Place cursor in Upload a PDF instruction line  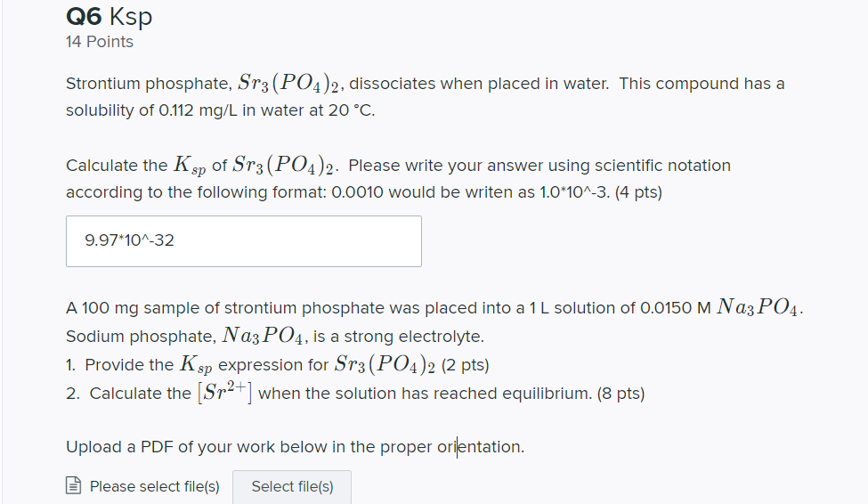(x=295, y=446)
